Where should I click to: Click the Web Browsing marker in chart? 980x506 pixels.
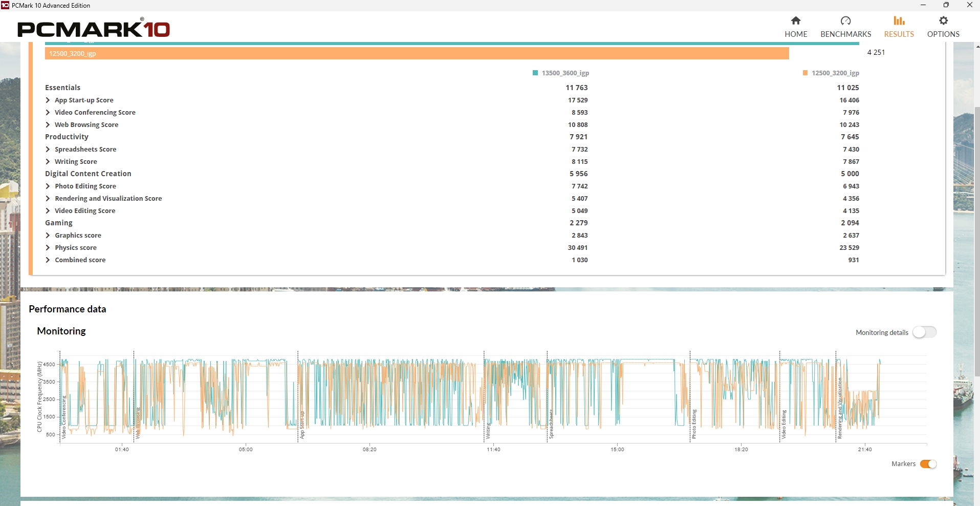[137, 423]
